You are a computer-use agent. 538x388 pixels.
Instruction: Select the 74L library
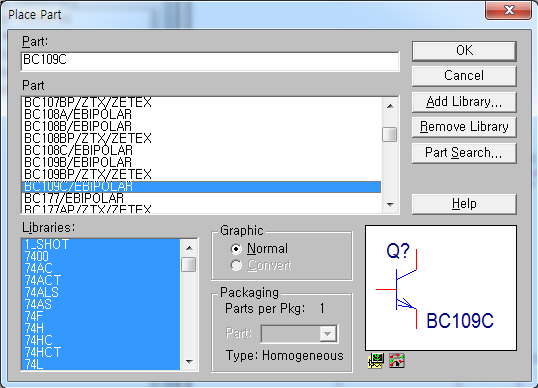click(101, 364)
